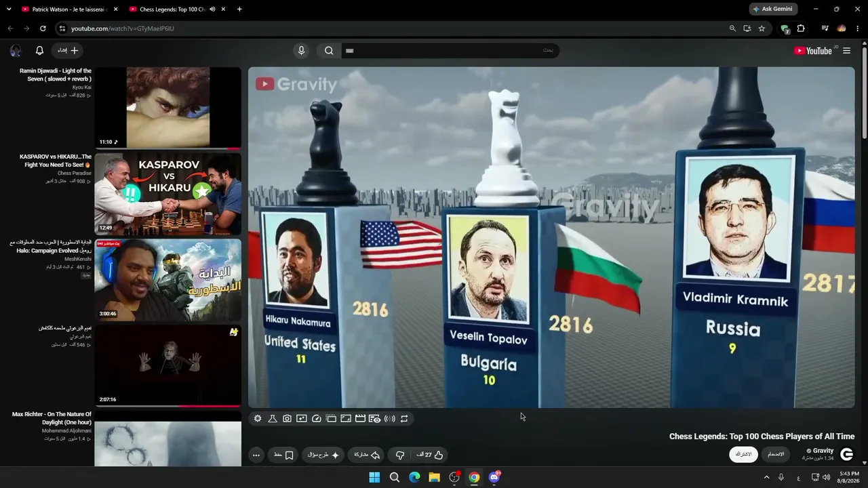Image resolution: width=868 pixels, height=488 pixels.
Task: Click the broadcast waves icon below the video
Action: click(x=390, y=419)
